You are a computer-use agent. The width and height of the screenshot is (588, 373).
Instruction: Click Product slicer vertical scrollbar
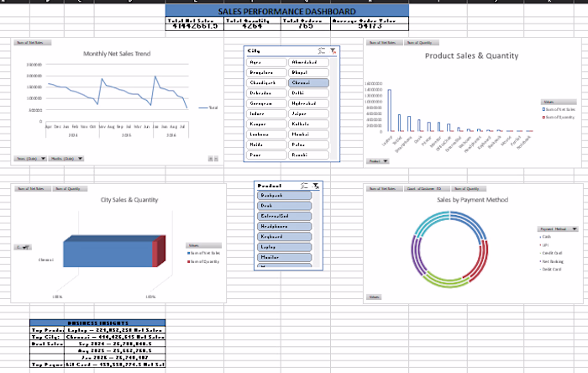(317, 229)
